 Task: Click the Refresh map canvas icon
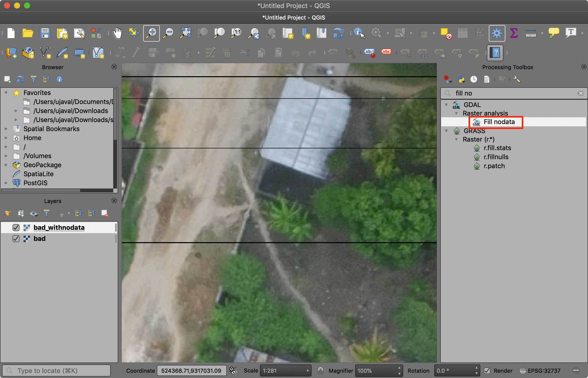[338, 33]
